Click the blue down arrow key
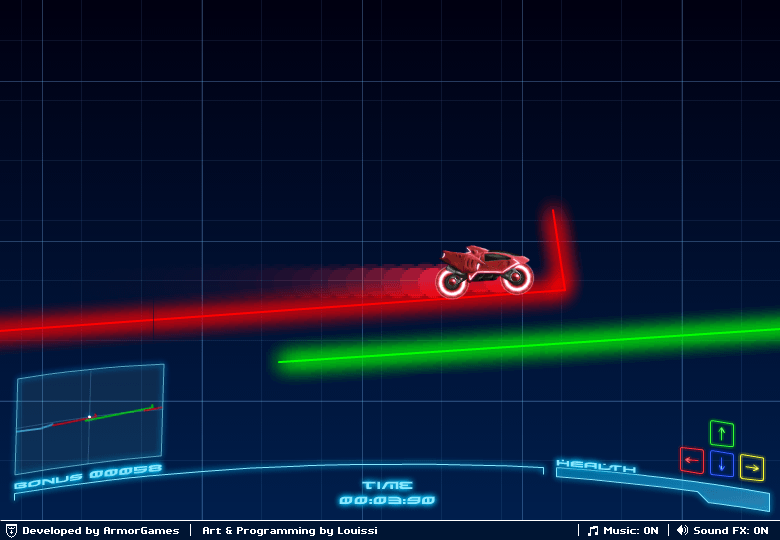This screenshot has width=780, height=540. point(722,463)
